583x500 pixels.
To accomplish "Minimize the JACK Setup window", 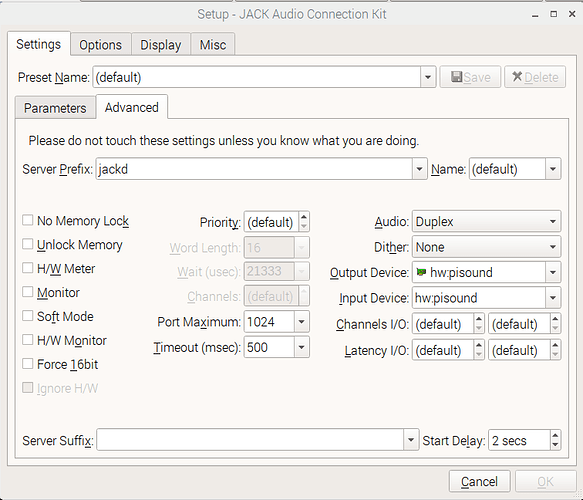I will tap(535, 15).
